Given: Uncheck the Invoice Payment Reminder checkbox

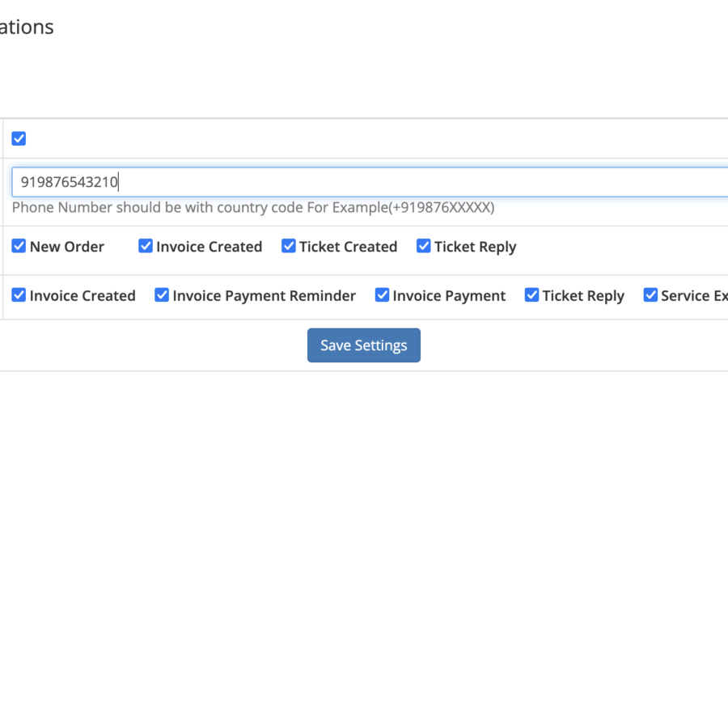Looking at the screenshot, I should click(162, 296).
